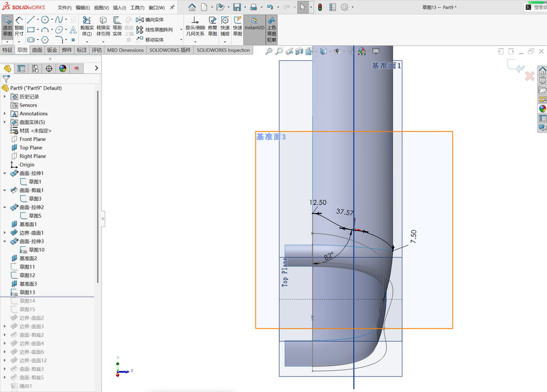This screenshot has width=547, height=392.
Task: Switch to the ConfigurationManager tab
Action: (x=35, y=69)
